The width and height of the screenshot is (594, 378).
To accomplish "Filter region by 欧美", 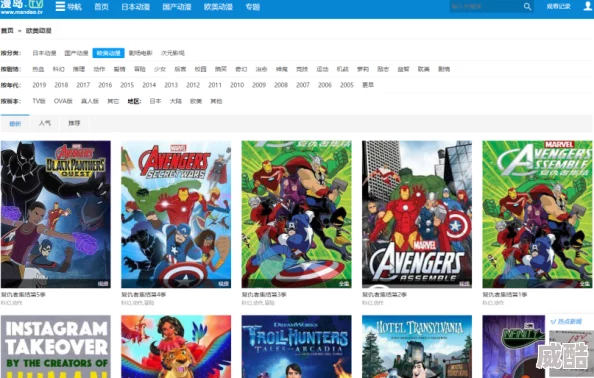I will click(x=196, y=101).
